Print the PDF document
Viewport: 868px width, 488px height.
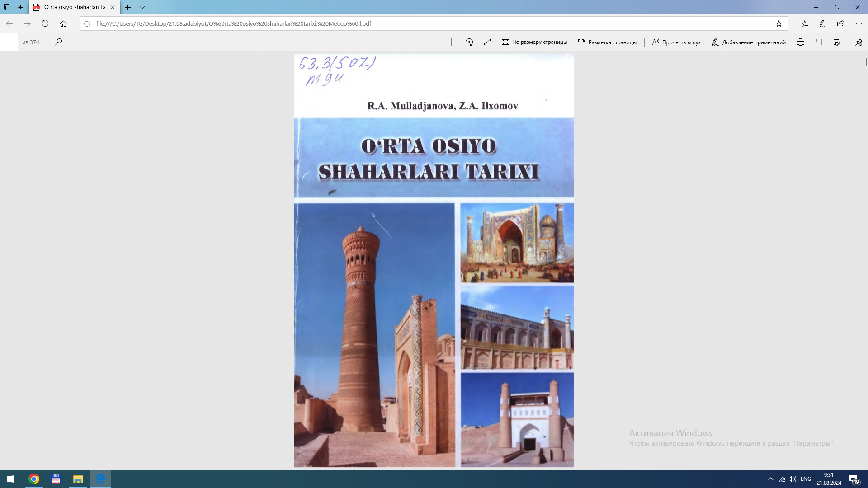(801, 42)
